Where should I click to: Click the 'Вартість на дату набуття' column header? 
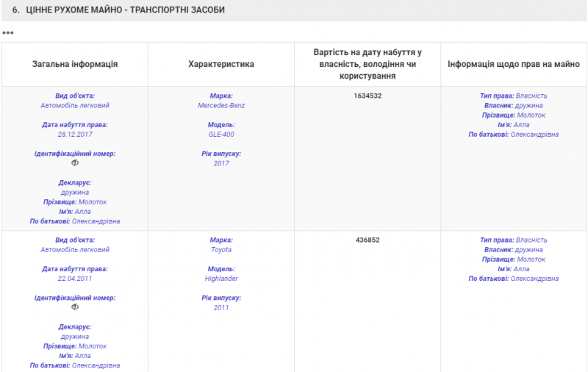pos(367,65)
